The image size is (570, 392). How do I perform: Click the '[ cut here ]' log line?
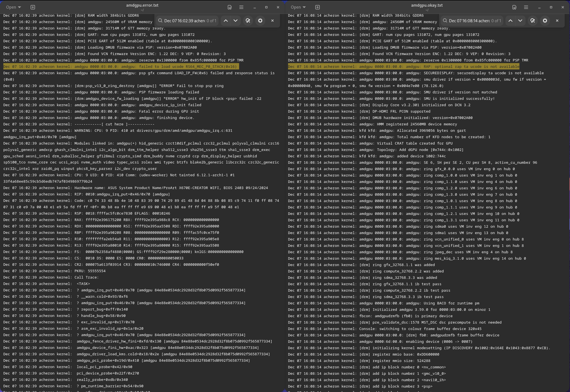(79, 124)
